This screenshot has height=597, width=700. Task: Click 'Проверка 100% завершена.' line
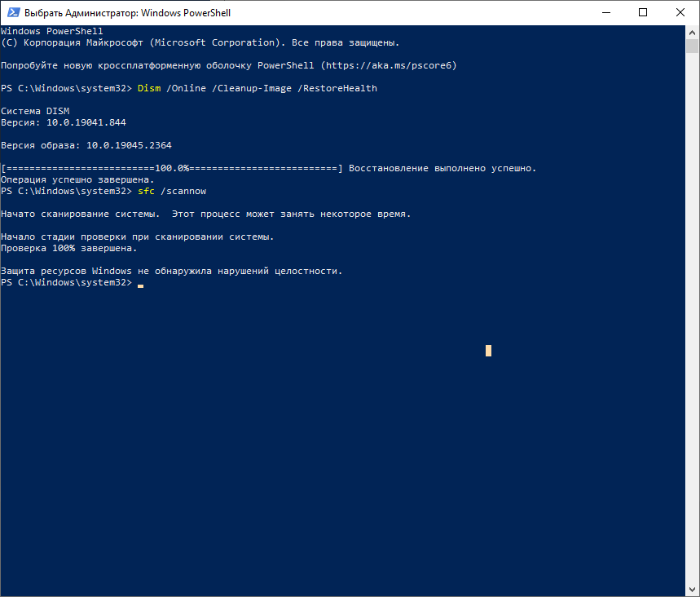pos(69,248)
